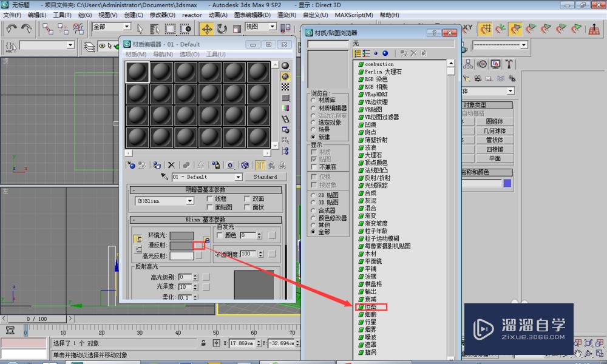
Task: Collapse the 名称和颜色 rollout
Action: pos(487,172)
